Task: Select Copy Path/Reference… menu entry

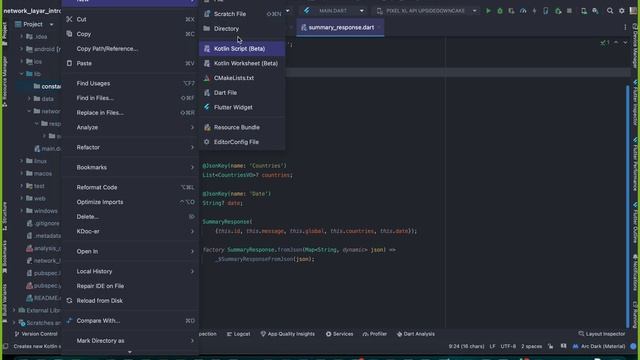Action: pyautogui.click(x=130, y=49)
